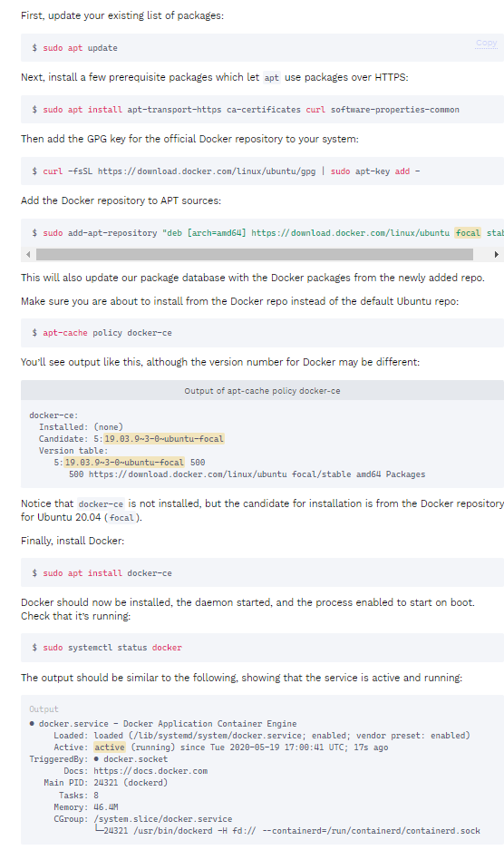
Task: Click the Copy button on the apt update block
Action: pos(486,43)
